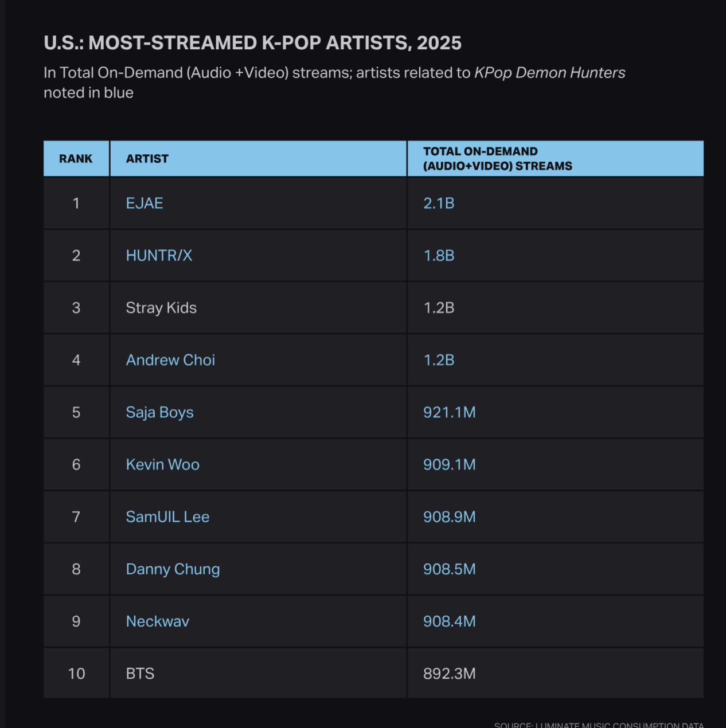Select Saja Boys in the table
This screenshot has width=726, height=728.
[159, 412]
